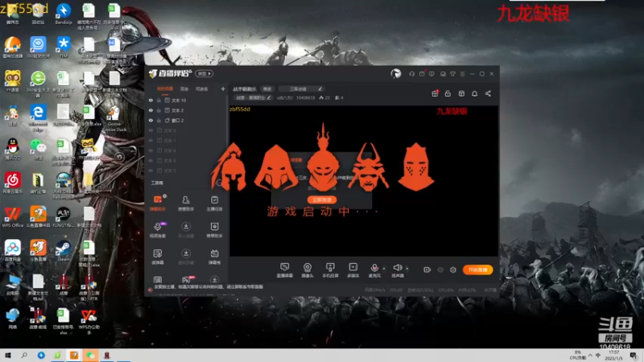Click the headset customer service icon
Viewport: 644px width, 362px height.
411,74
